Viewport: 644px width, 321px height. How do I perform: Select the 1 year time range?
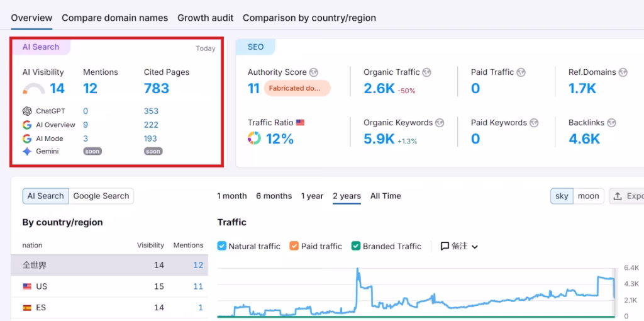tap(312, 196)
